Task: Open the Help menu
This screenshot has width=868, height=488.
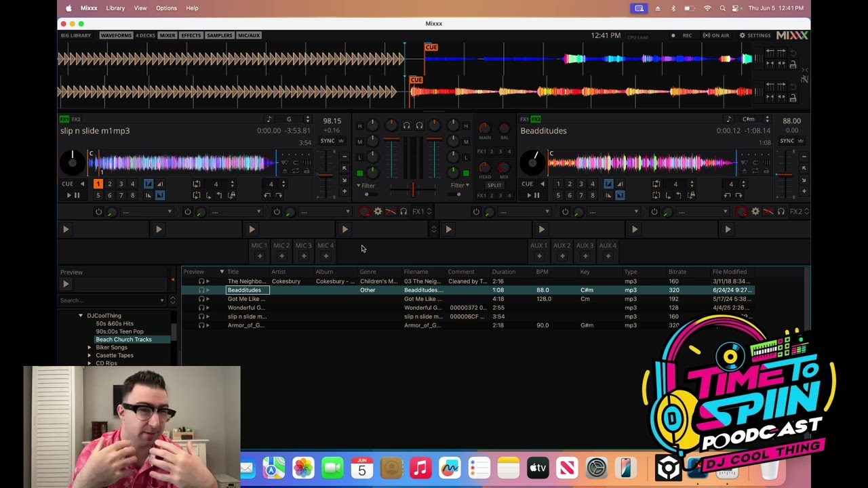Action: (192, 8)
